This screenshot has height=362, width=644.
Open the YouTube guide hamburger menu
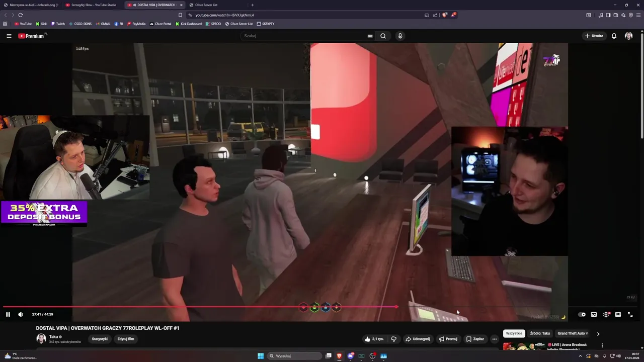(9, 36)
